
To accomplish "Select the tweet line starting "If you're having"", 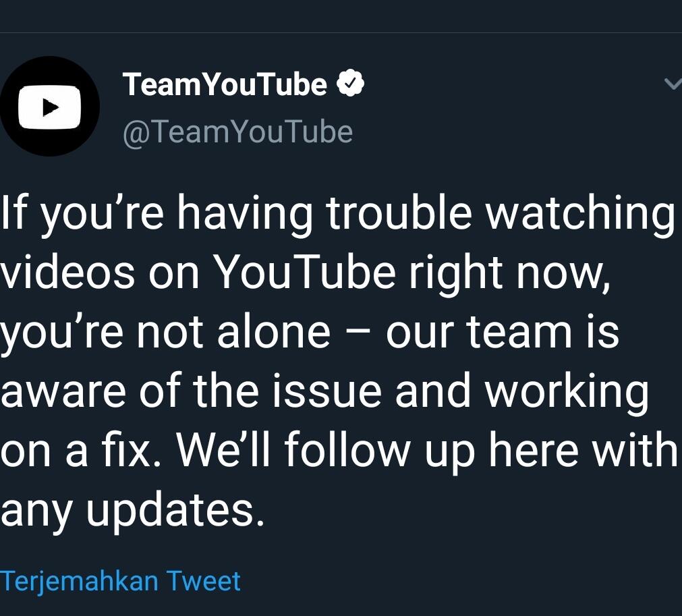I will [337, 213].
